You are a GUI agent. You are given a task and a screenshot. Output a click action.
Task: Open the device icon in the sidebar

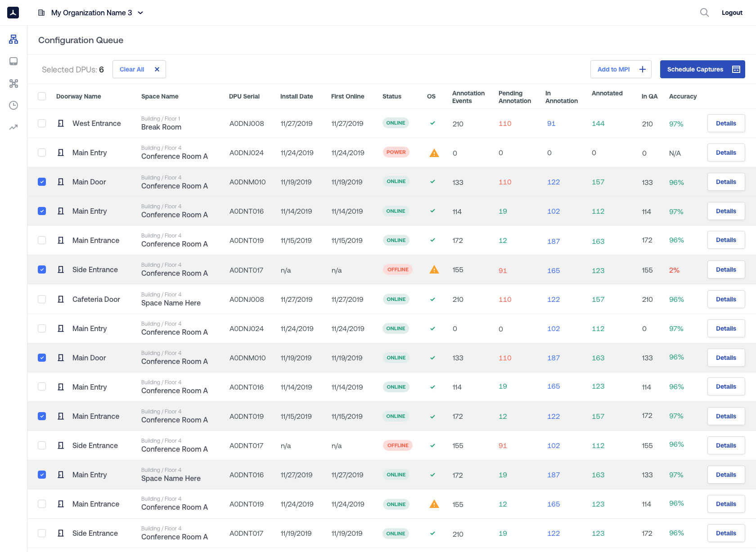point(13,61)
